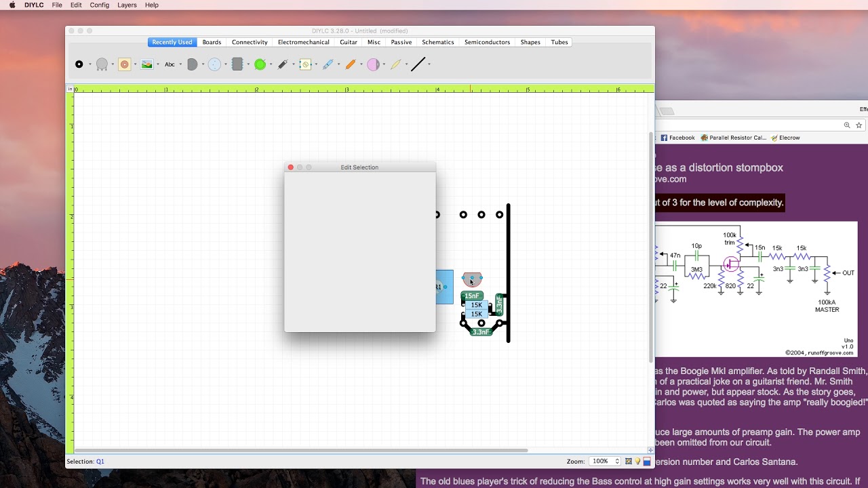Select the light blue round socket tool
868x488 pixels.
[214, 64]
